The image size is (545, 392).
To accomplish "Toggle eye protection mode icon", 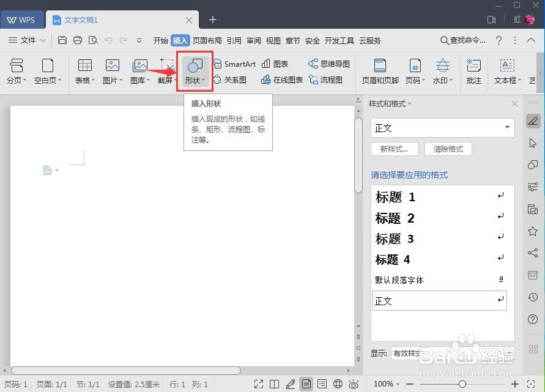I will (354, 384).
